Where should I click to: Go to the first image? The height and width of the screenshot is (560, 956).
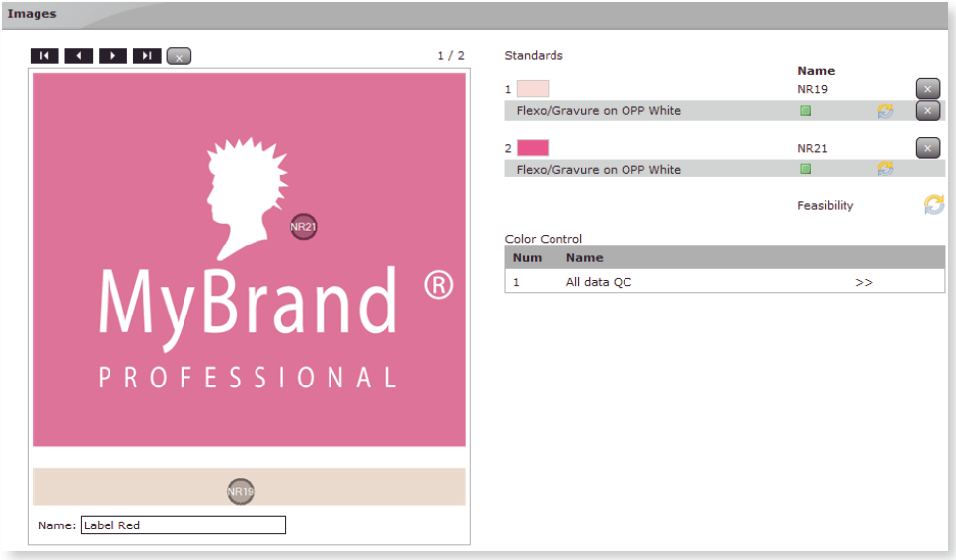click(x=44, y=56)
